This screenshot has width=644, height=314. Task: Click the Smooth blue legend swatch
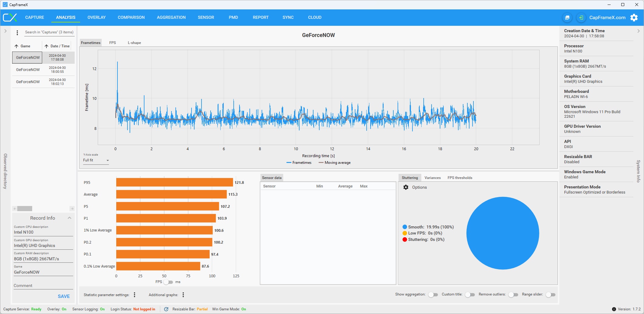pos(405,227)
